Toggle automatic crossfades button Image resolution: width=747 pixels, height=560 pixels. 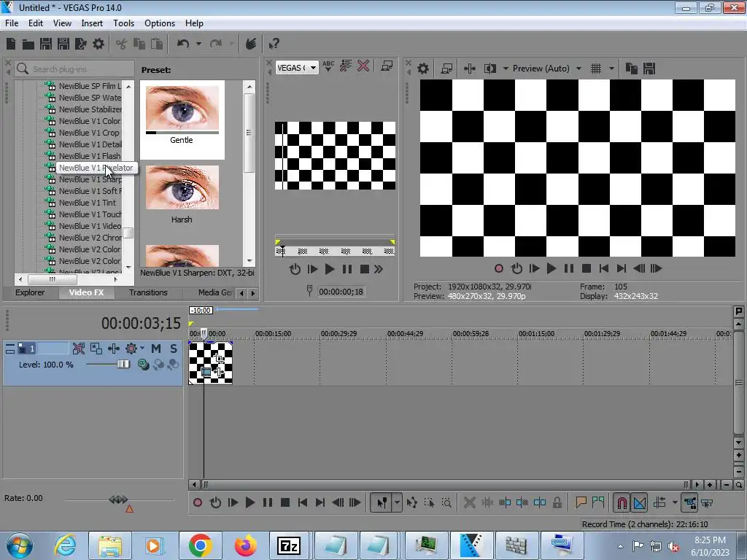(640, 503)
